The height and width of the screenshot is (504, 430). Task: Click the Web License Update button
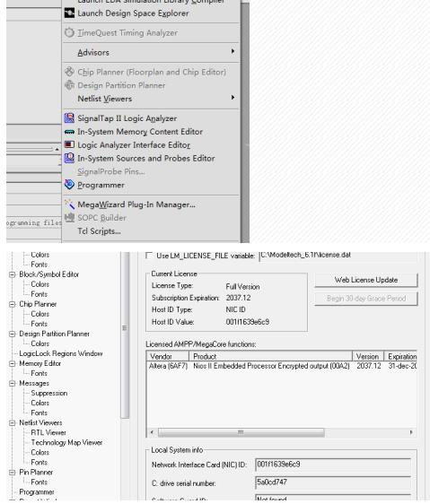(366, 280)
